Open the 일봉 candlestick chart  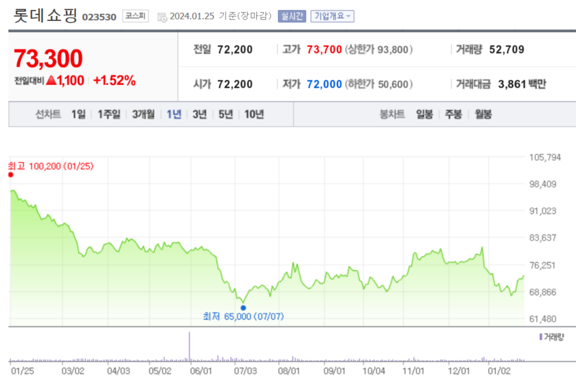tap(424, 114)
